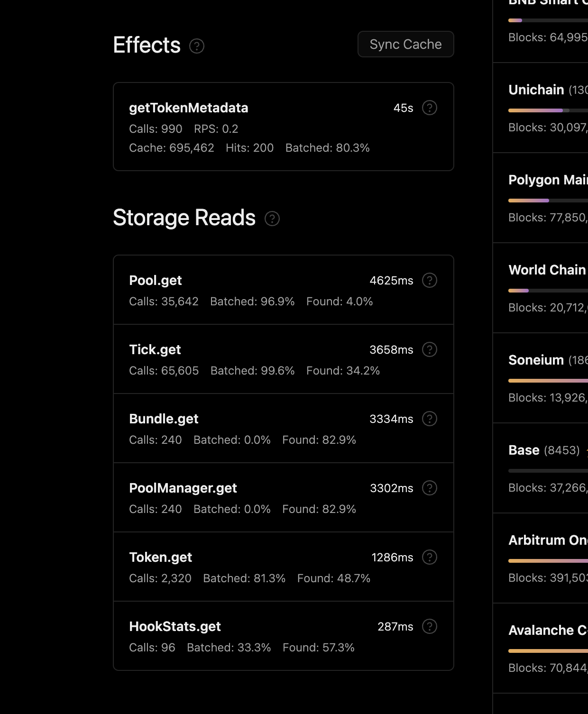Click the World Chain progress bar
The height and width of the screenshot is (714, 588).
[548, 291]
